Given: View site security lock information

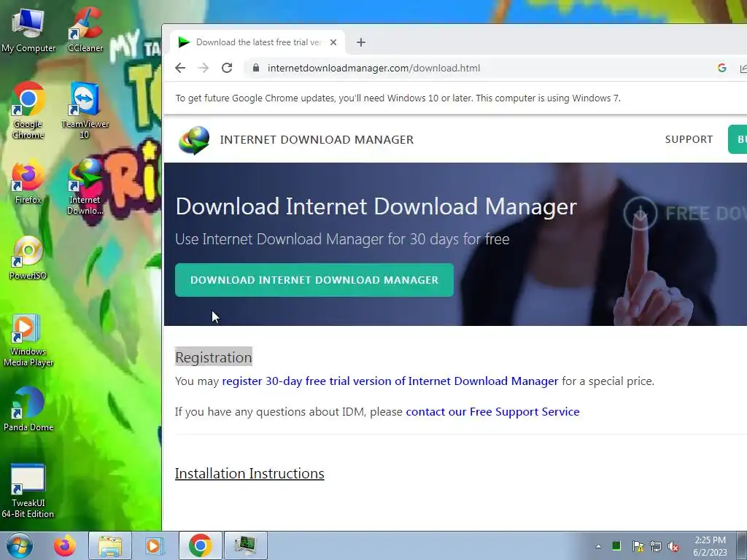Looking at the screenshot, I should click(256, 68).
